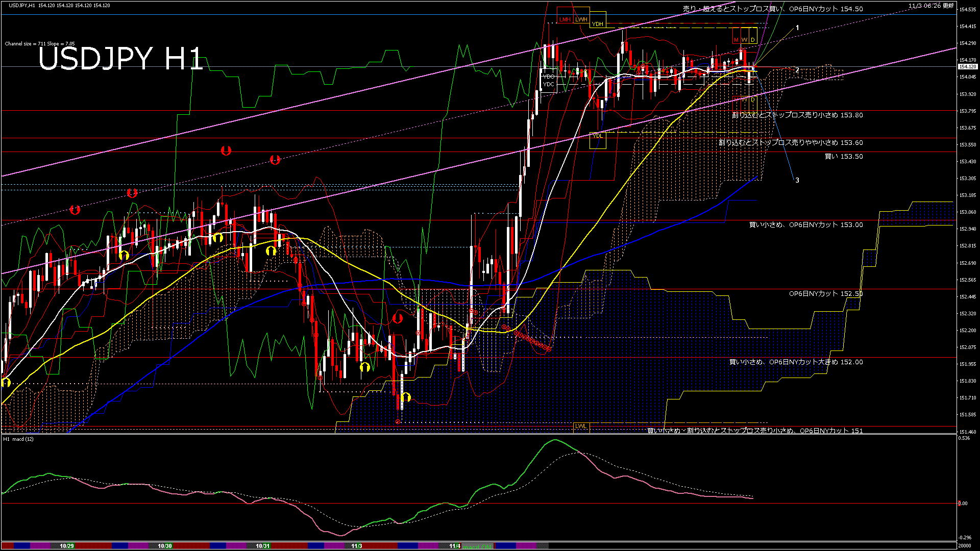
Task: Click the YDL yesterday-low label
Action: coord(597,136)
